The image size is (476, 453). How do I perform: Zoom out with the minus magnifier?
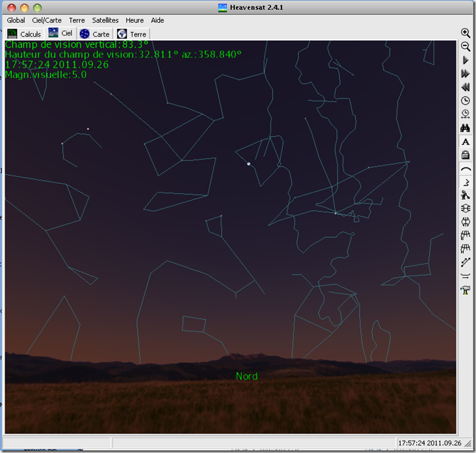[466, 46]
